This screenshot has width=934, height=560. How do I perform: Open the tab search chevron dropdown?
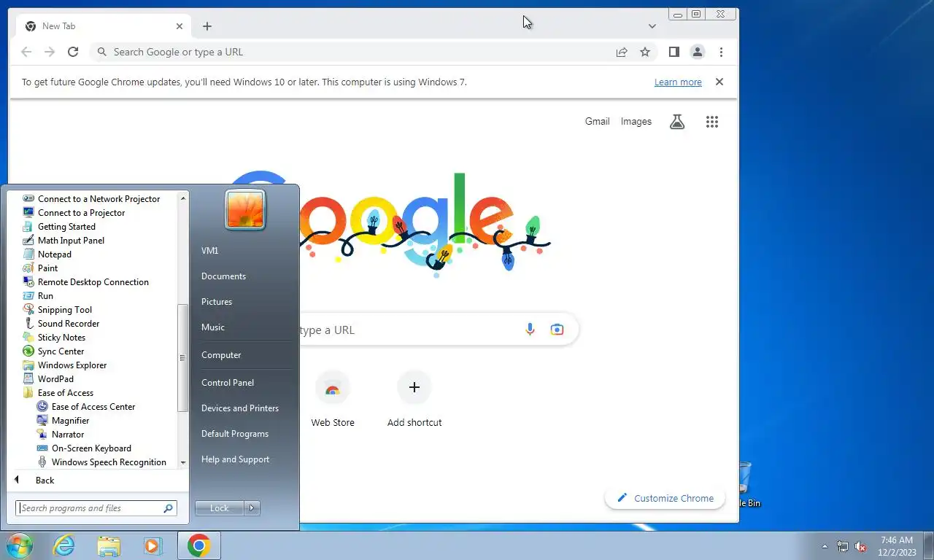652,26
